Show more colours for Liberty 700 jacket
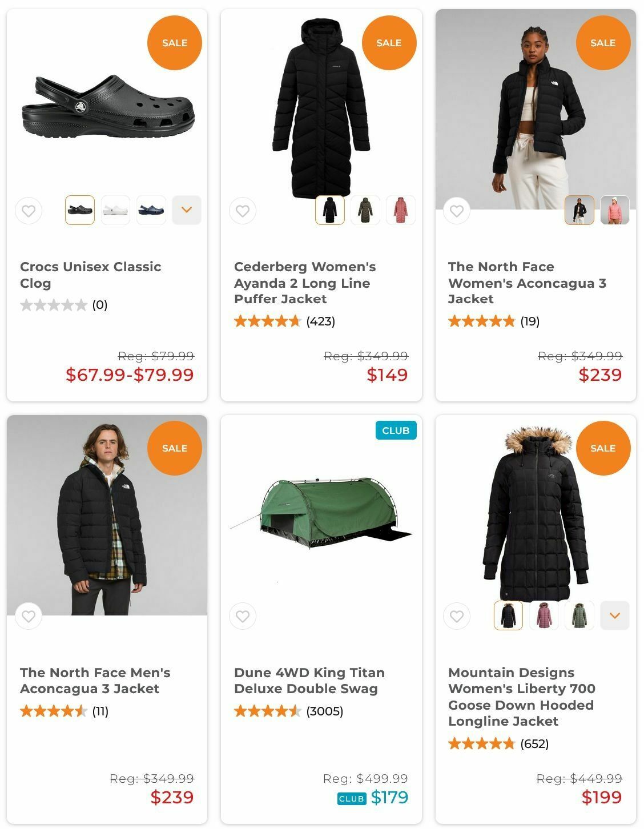The height and width of the screenshot is (829, 644). point(615,615)
